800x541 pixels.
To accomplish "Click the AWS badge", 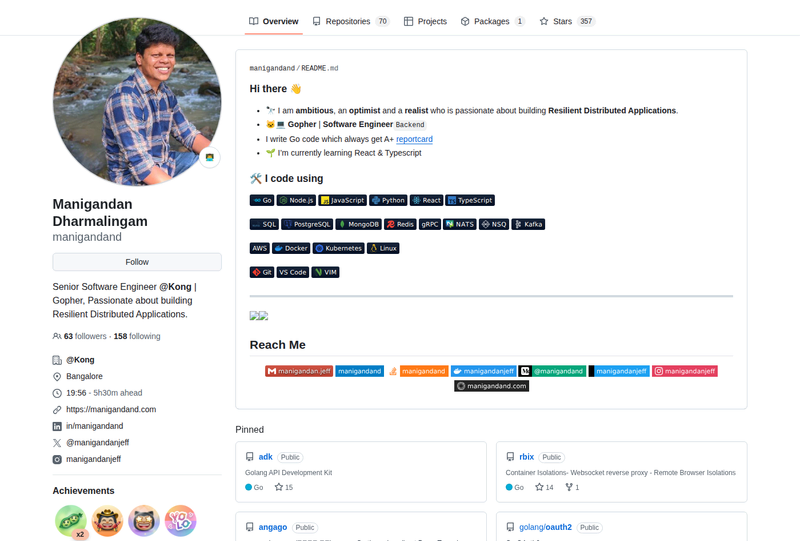I will tap(260, 248).
